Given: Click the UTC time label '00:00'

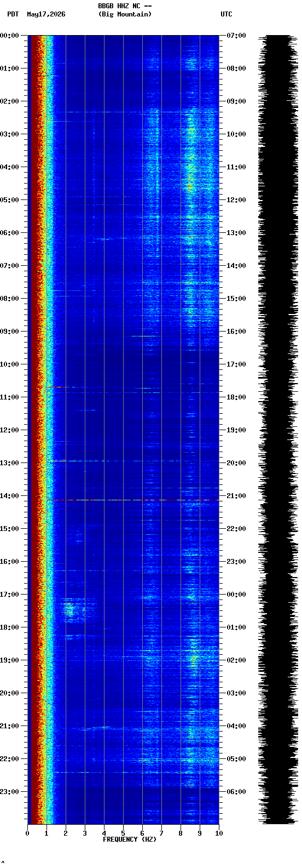Looking at the screenshot, I should tap(236, 595).
